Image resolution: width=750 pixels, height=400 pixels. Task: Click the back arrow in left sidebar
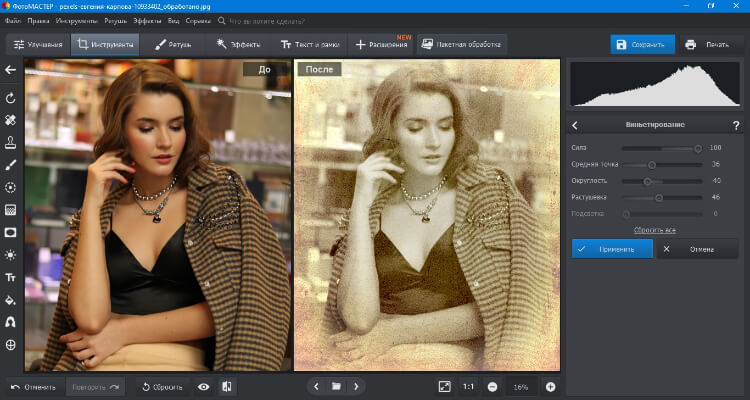11,70
